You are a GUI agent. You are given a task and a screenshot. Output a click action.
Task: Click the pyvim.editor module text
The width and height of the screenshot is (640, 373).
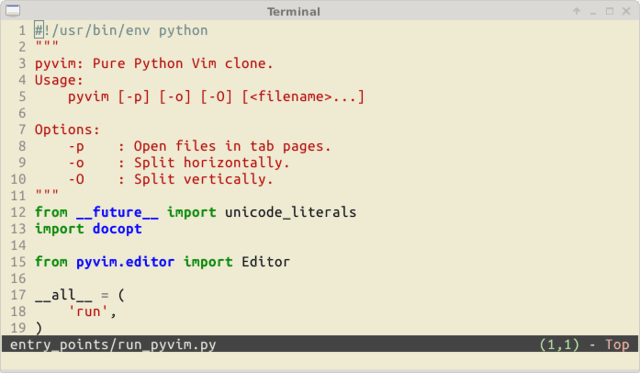pyautogui.click(x=125, y=262)
